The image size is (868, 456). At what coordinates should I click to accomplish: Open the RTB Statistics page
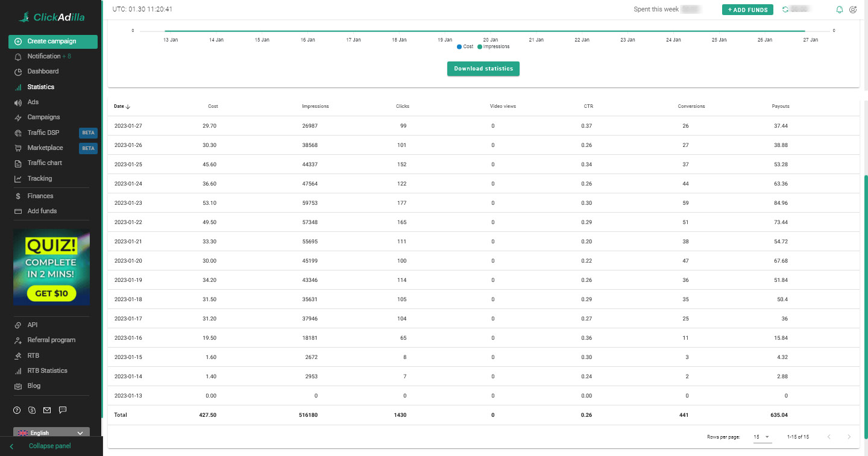click(48, 370)
